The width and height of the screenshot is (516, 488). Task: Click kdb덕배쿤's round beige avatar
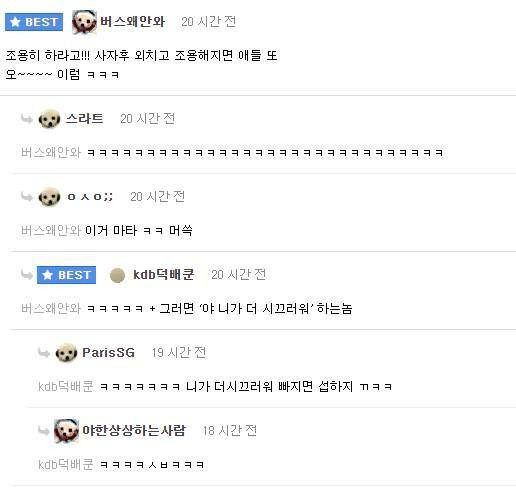click(117, 275)
